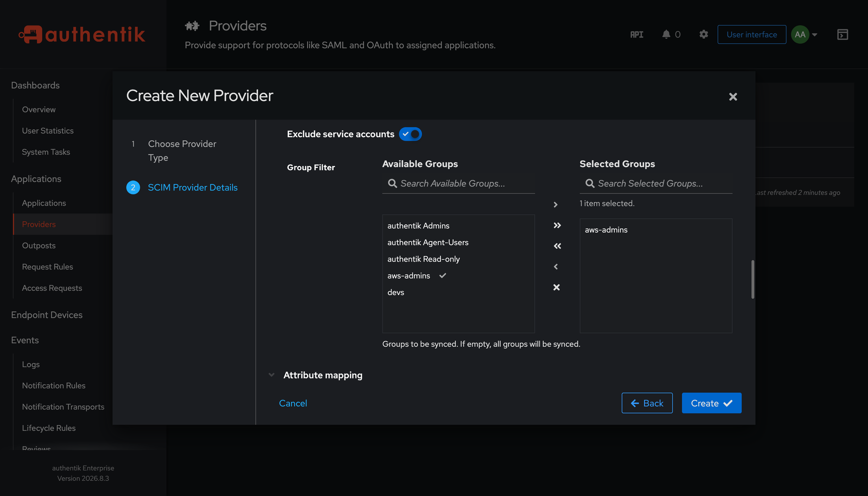The image size is (868, 496).
Task: Expand the Attribute mapping section
Action: click(x=323, y=375)
